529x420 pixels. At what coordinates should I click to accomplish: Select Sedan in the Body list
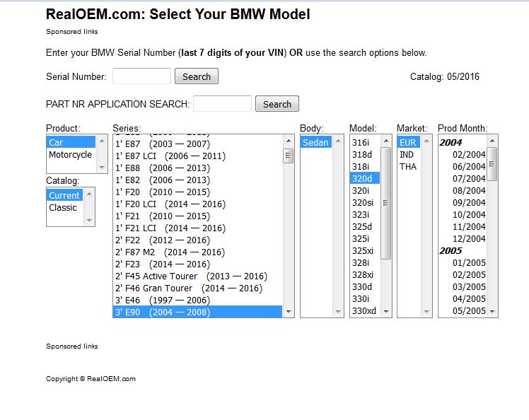pyautogui.click(x=316, y=142)
